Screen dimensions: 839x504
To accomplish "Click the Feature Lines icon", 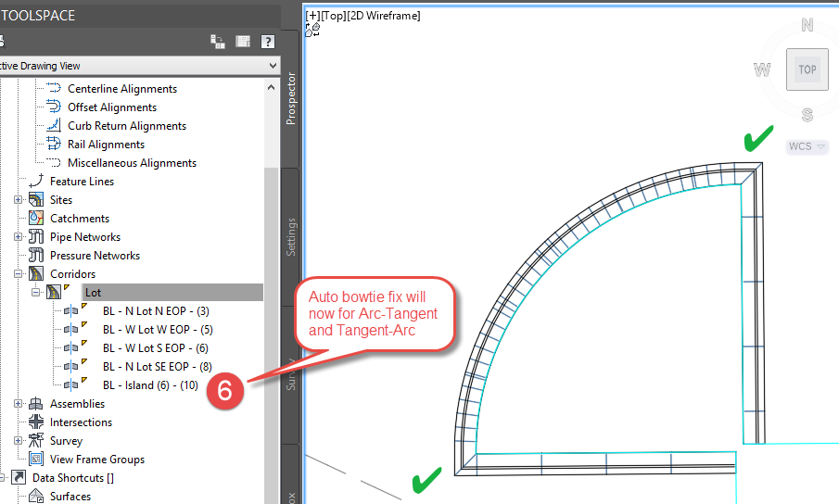I will click(x=36, y=181).
